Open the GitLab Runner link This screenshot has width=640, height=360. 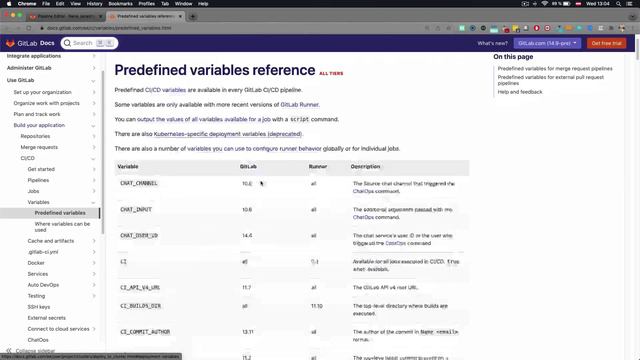[x=300, y=104]
